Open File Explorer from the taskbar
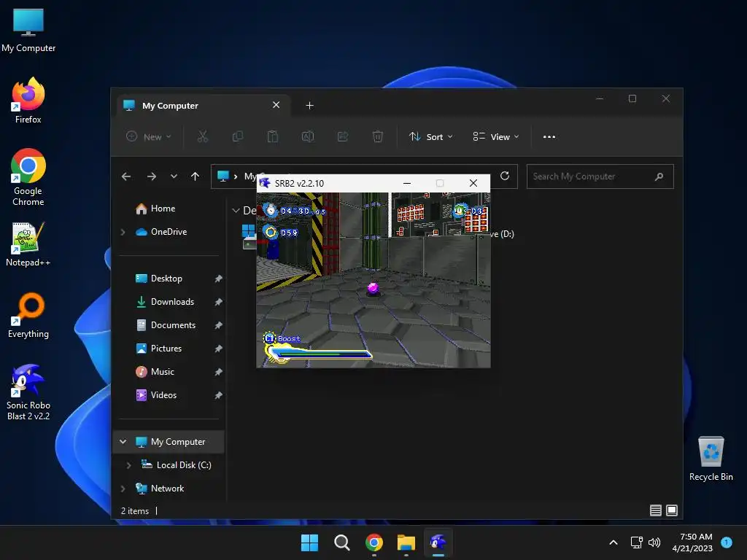This screenshot has width=747, height=560. (406, 542)
